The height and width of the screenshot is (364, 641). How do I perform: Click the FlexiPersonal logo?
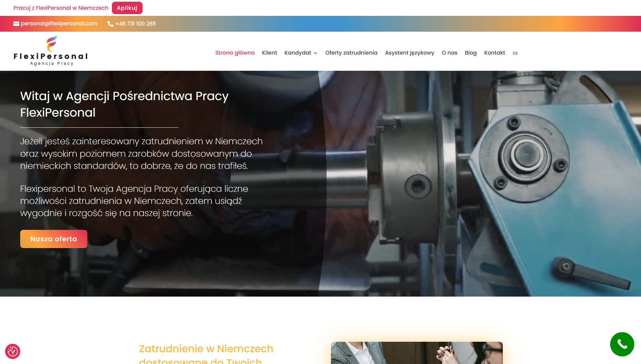point(51,51)
